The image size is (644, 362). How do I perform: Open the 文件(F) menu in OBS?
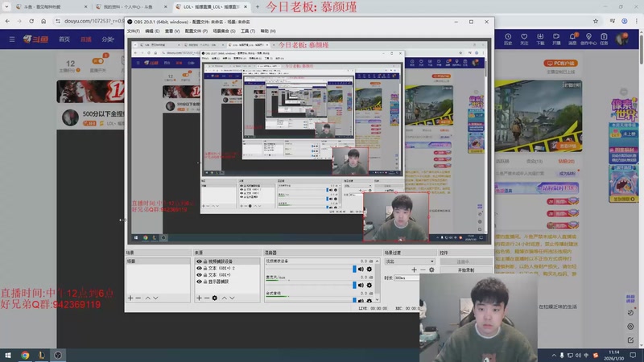click(133, 31)
